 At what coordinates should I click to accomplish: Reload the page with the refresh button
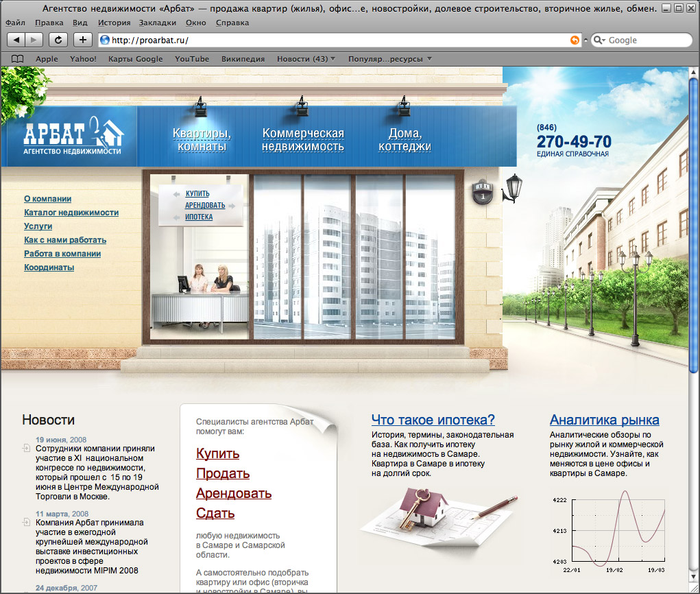tap(58, 40)
